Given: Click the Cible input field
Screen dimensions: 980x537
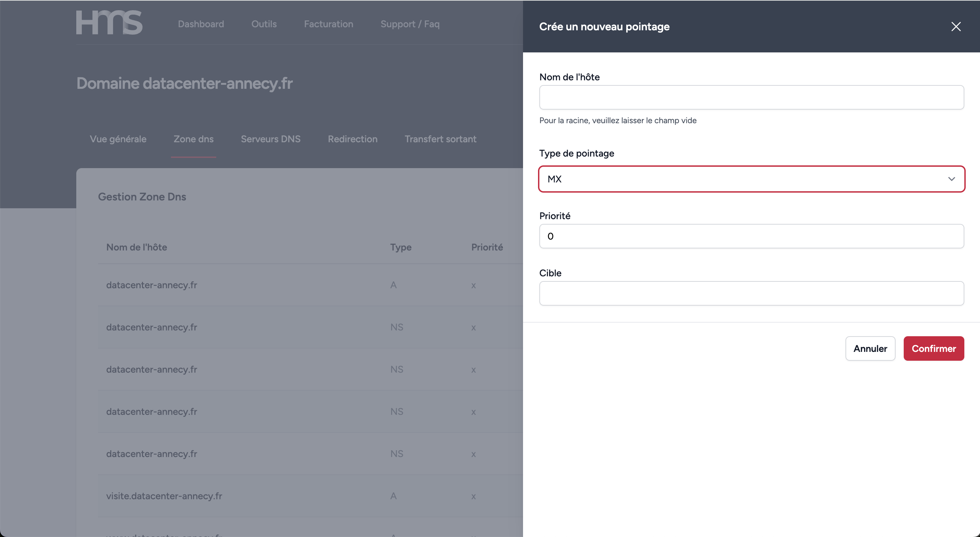Looking at the screenshot, I should coord(752,293).
